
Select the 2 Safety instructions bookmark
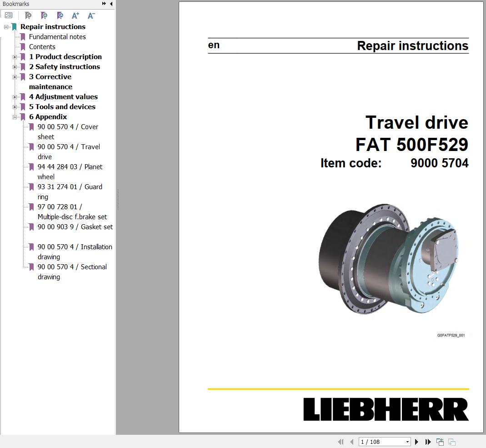tap(65, 67)
